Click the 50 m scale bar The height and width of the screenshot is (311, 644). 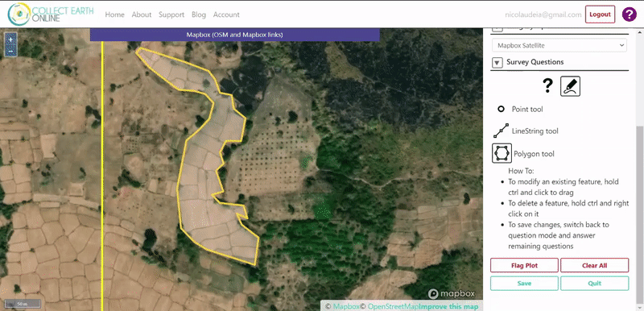[x=23, y=304]
